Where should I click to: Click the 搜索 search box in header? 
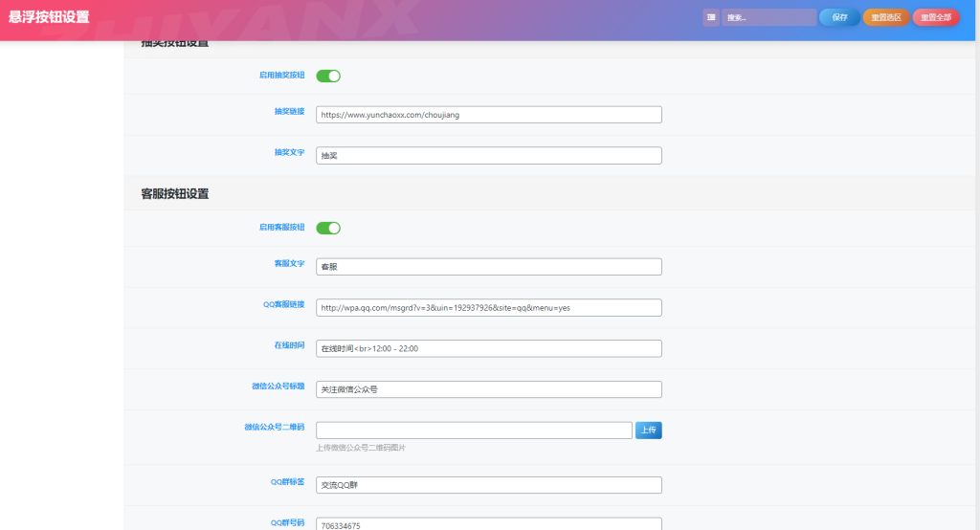(x=768, y=17)
